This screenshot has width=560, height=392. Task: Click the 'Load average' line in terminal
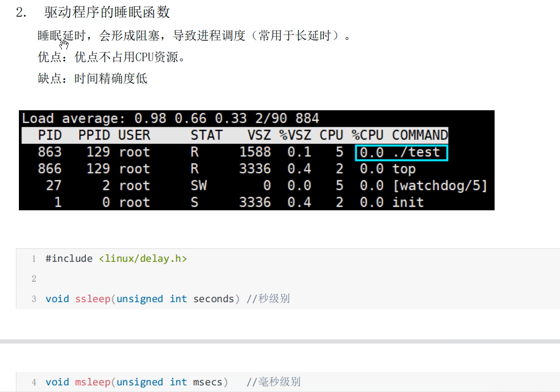[170, 118]
